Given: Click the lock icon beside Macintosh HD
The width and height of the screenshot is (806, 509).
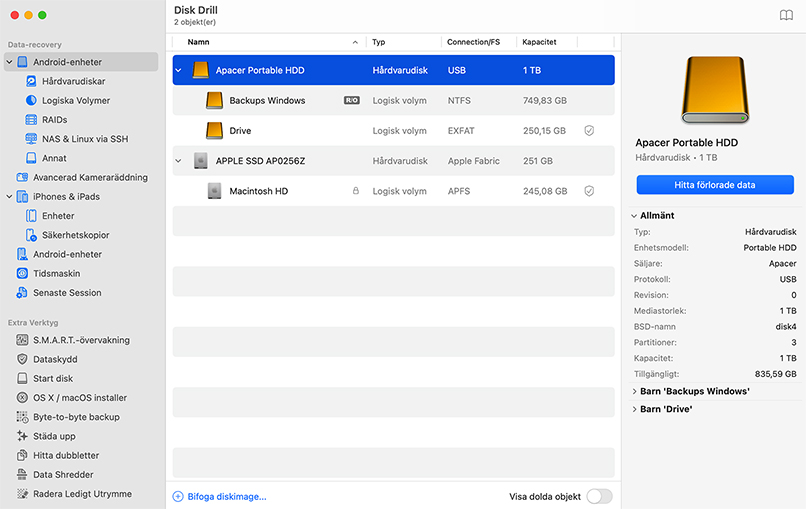Looking at the screenshot, I should point(355,191).
